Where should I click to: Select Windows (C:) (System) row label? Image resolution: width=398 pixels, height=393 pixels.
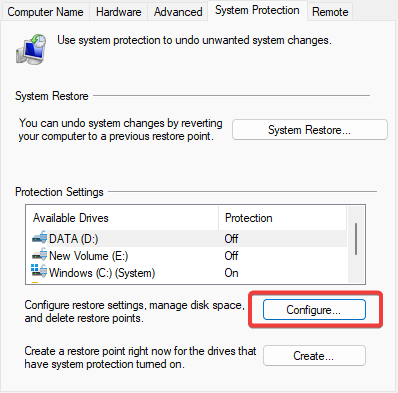(102, 273)
